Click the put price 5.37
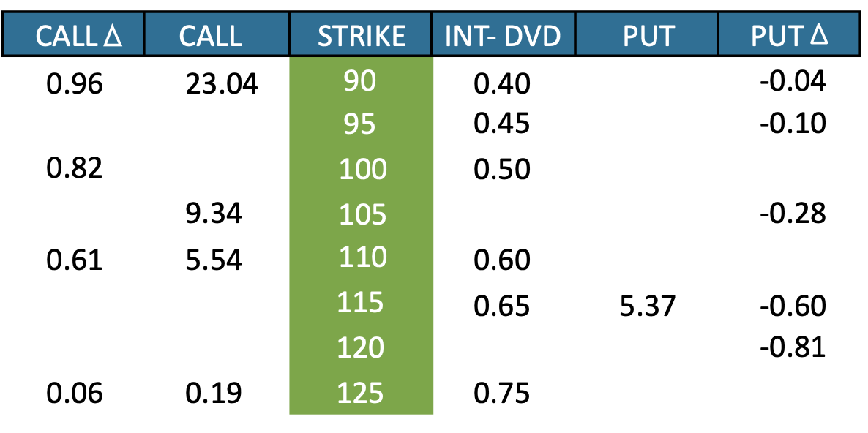The image size is (868, 433). pos(647,306)
